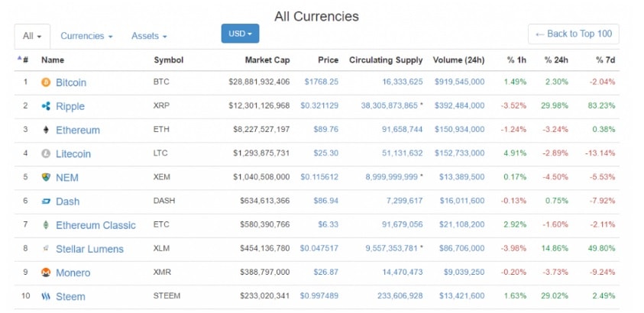Click the Ripple logo icon
Image resolution: width=644 pixels, height=313 pixels.
click(x=46, y=106)
